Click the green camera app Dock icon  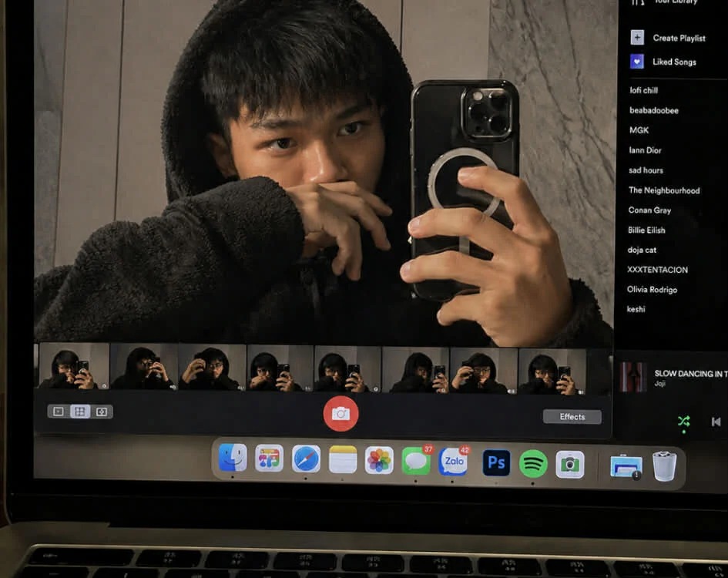569,464
